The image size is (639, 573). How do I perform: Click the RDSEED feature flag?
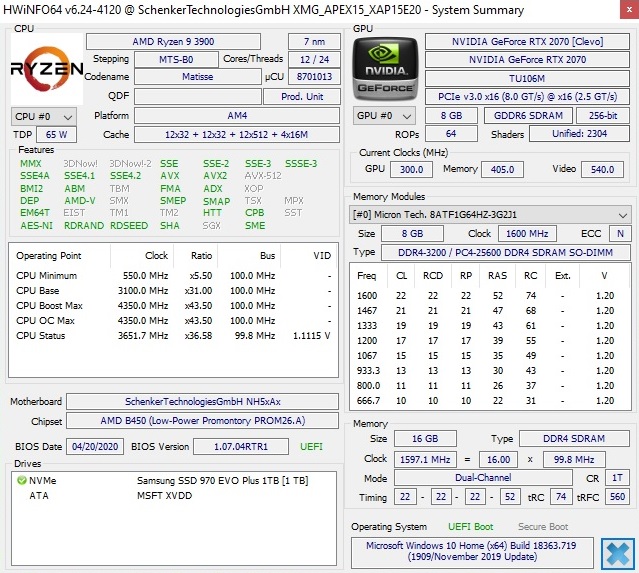(x=129, y=225)
